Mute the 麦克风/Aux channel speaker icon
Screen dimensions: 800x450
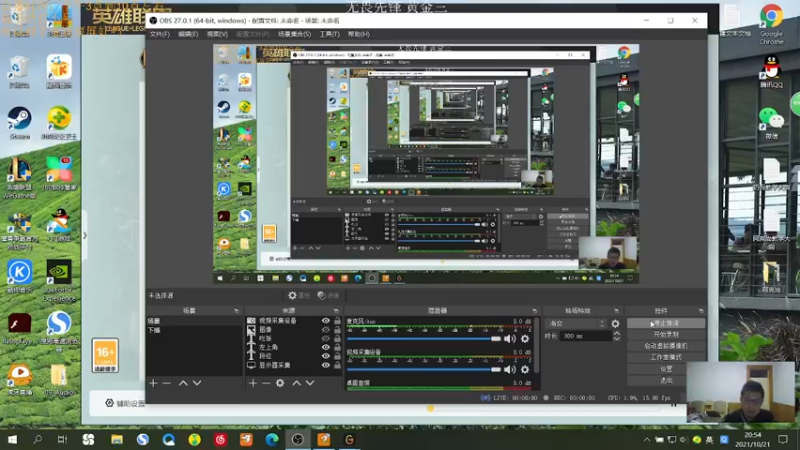(510, 339)
